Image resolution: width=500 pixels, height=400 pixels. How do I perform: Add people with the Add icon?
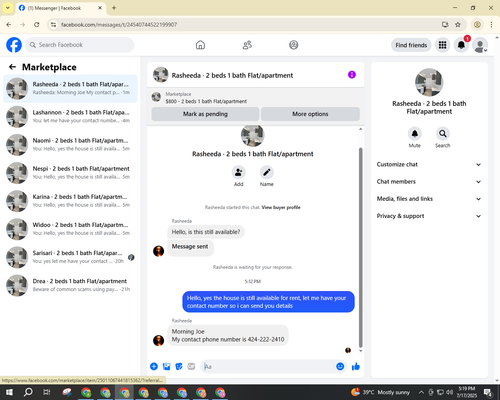tap(239, 172)
